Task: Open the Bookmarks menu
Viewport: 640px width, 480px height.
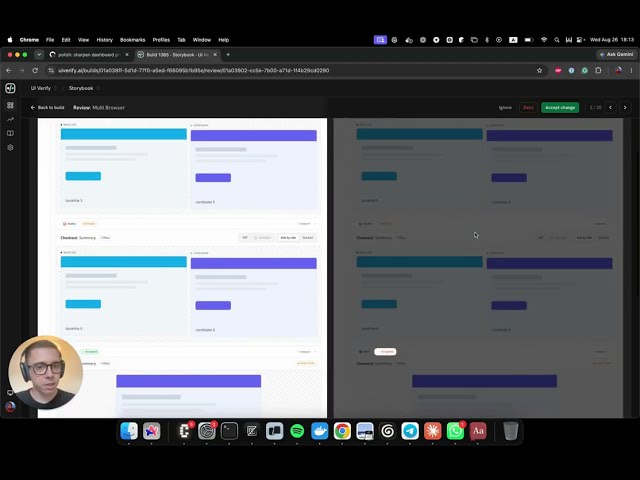Action: pyautogui.click(x=133, y=40)
